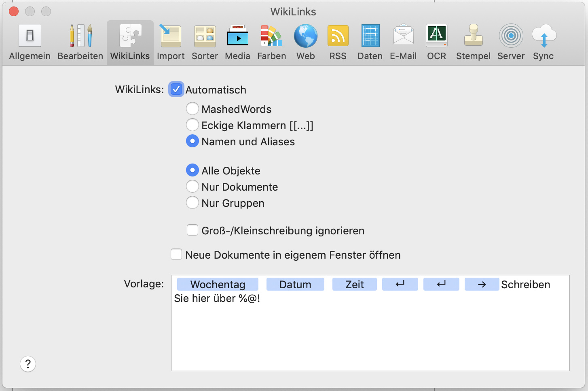Enable Neue Dokumente in eigenem Fenster öffnen
This screenshot has width=588, height=391.
pos(176,255)
